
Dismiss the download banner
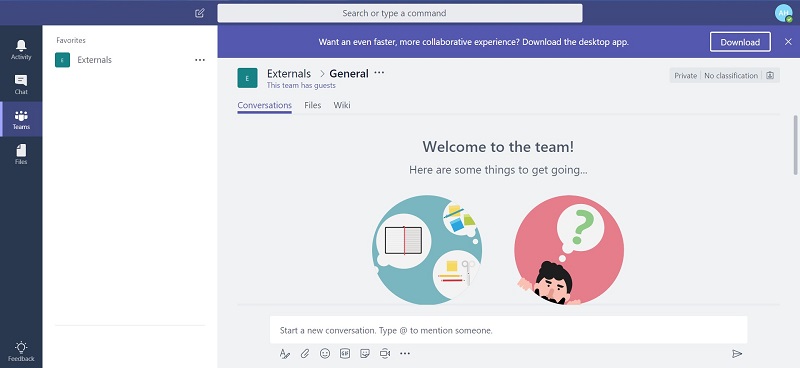point(788,42)
